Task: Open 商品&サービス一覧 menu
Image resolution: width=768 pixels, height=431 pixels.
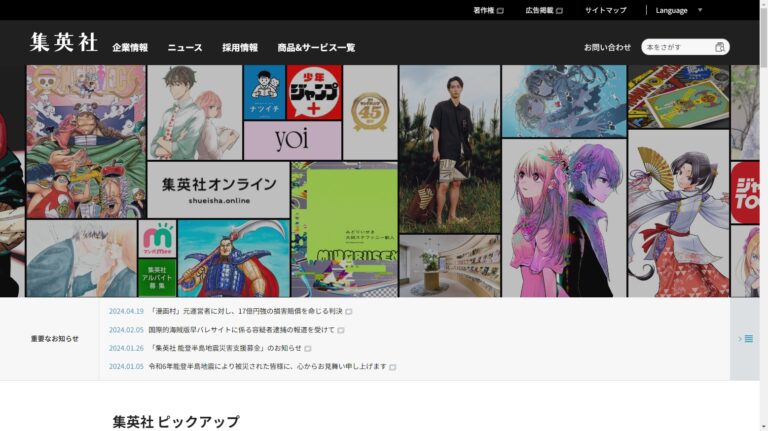Action: 316,48
